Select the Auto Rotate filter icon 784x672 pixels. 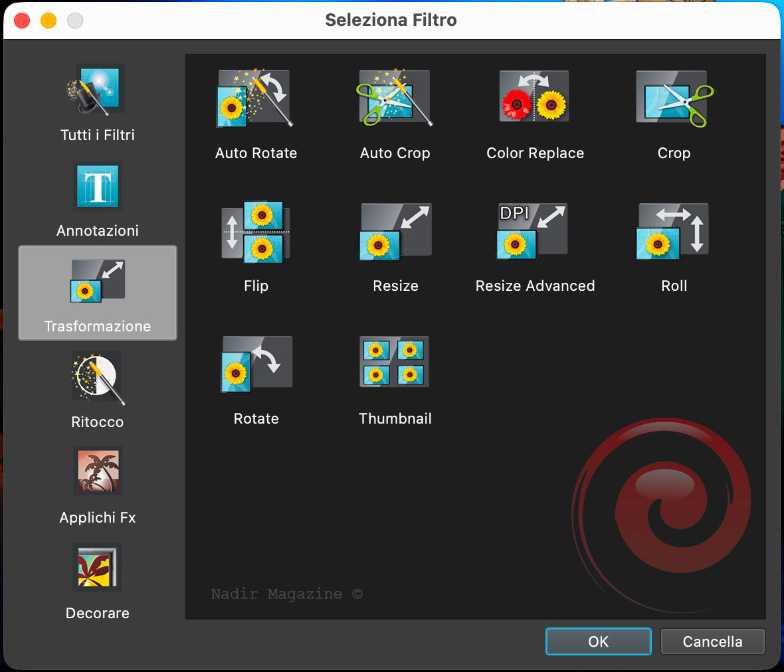point(256,98)
